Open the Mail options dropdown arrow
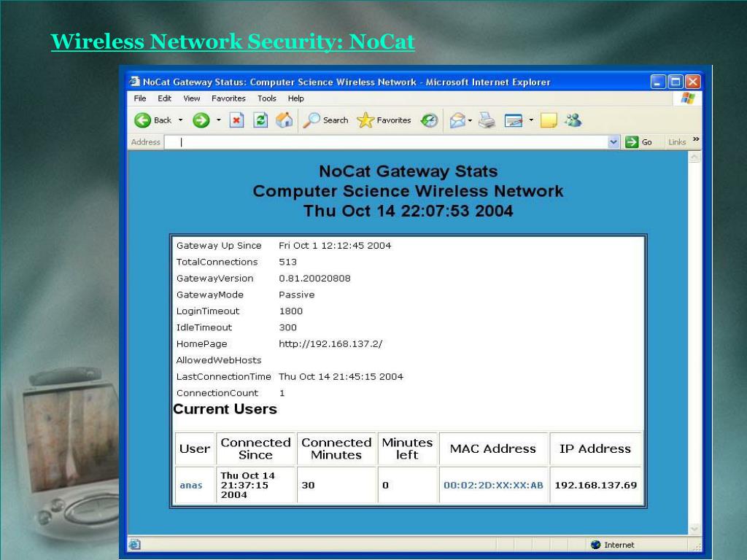Image resolution: width=747 pixels, height=560 pixels. point(470,120)
